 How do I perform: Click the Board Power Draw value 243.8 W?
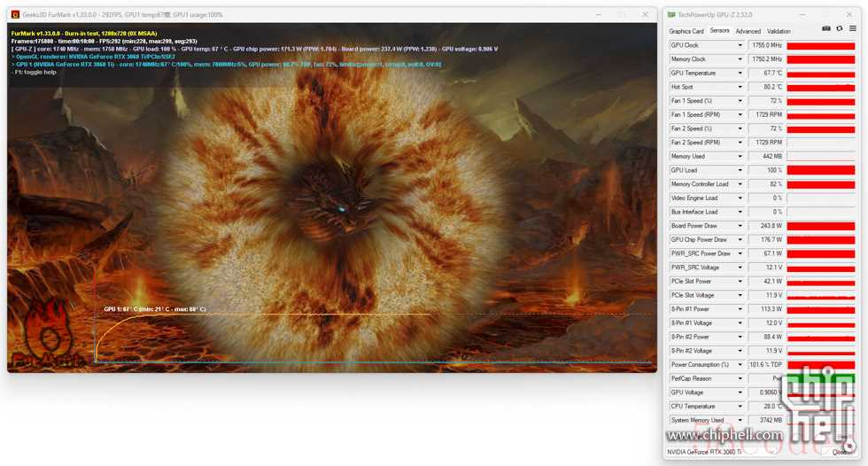[x=765, y=226]
